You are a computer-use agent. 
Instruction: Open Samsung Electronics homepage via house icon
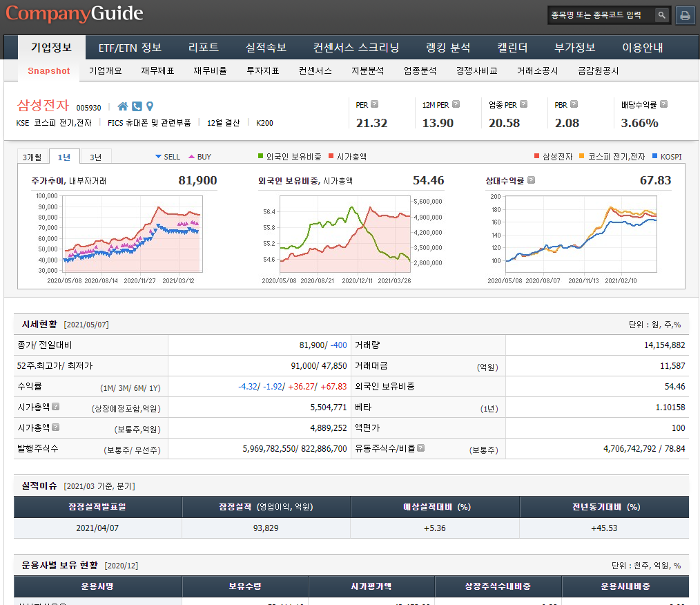tap(122, 106)
